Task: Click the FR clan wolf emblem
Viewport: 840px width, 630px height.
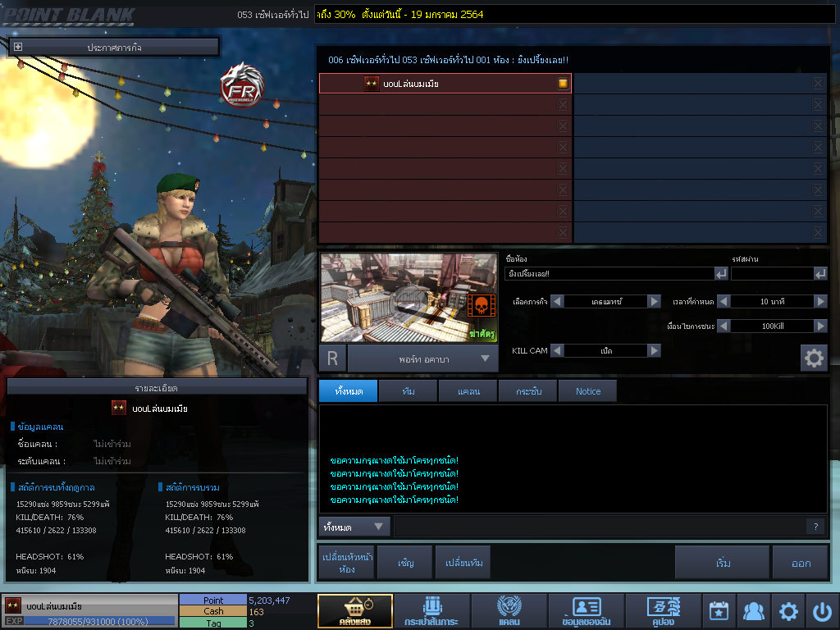Action: 242,85
